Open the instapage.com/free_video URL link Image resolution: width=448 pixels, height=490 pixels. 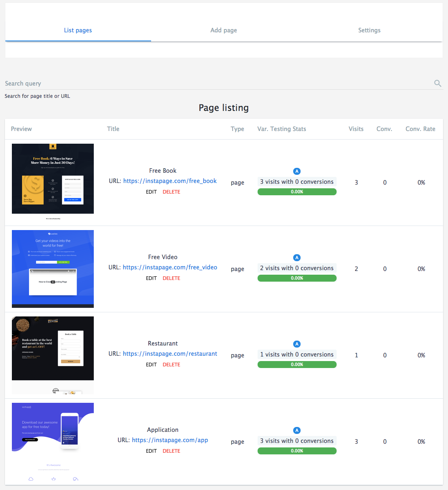point(170,267)
